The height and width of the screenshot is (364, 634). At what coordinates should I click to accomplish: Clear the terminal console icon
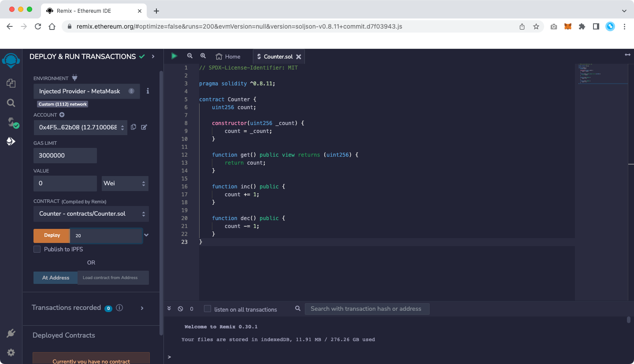coord(180,309)
